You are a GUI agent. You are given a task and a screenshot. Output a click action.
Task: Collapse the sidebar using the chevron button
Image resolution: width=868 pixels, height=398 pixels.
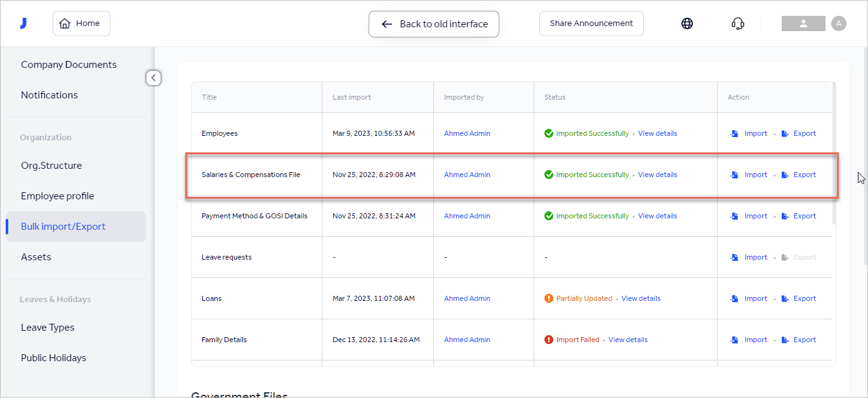point(154,77)
